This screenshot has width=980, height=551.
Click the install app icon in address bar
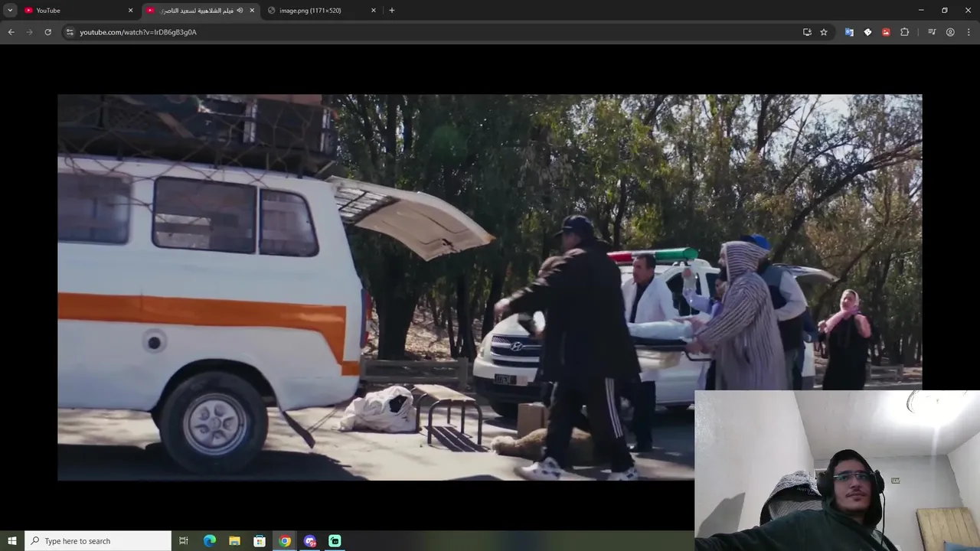[x=807, y=32]
